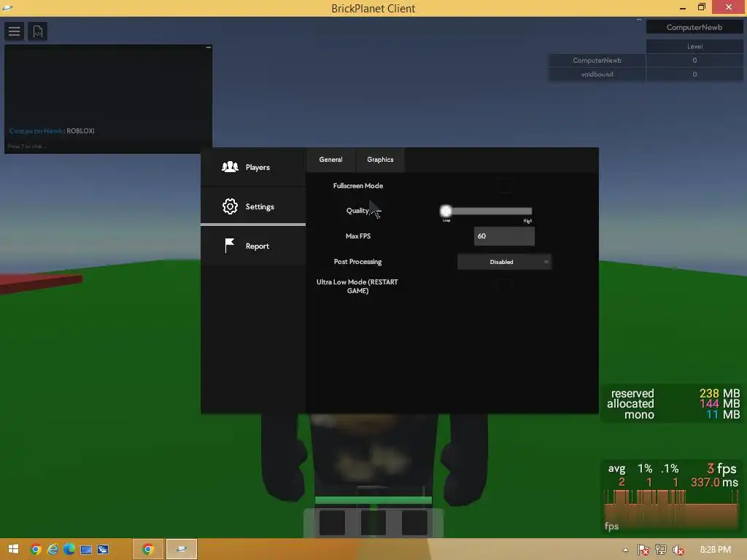Open the network status tray icon
The width and height of the screenshot is (747, 560).
tap(661, 550)
